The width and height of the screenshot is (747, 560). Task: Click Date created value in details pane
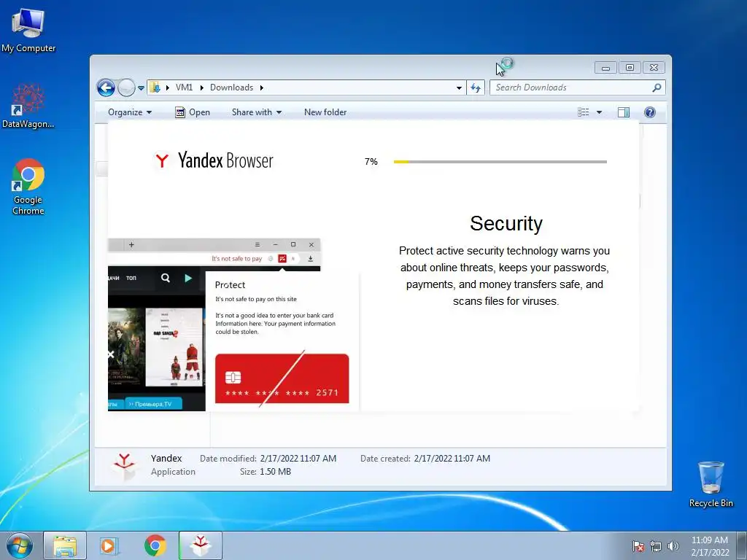452,459
